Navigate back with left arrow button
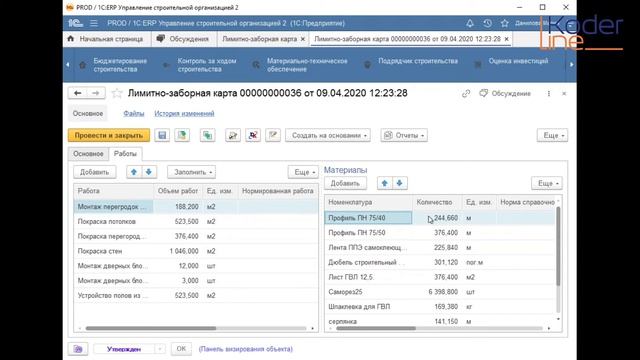This screenshot has width=640, height=360. coord(77,93)
